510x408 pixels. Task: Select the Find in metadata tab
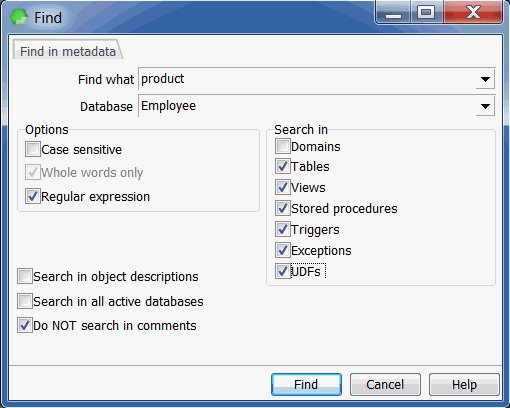coord(68,51)
